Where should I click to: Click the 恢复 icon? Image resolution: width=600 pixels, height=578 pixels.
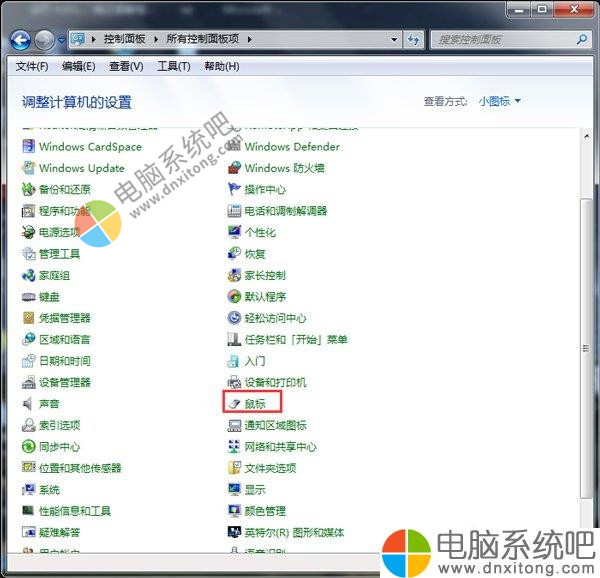234,254
